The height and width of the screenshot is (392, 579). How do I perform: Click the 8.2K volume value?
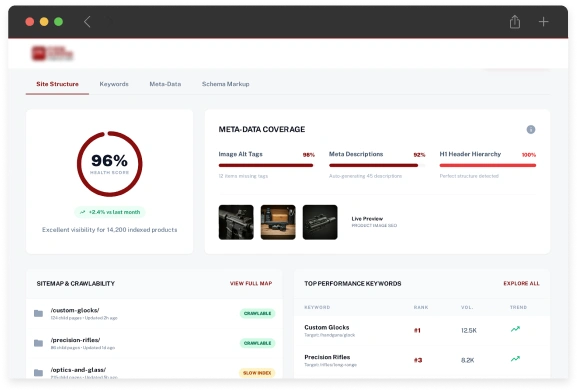pyautogui.click(x=467, y=360)
